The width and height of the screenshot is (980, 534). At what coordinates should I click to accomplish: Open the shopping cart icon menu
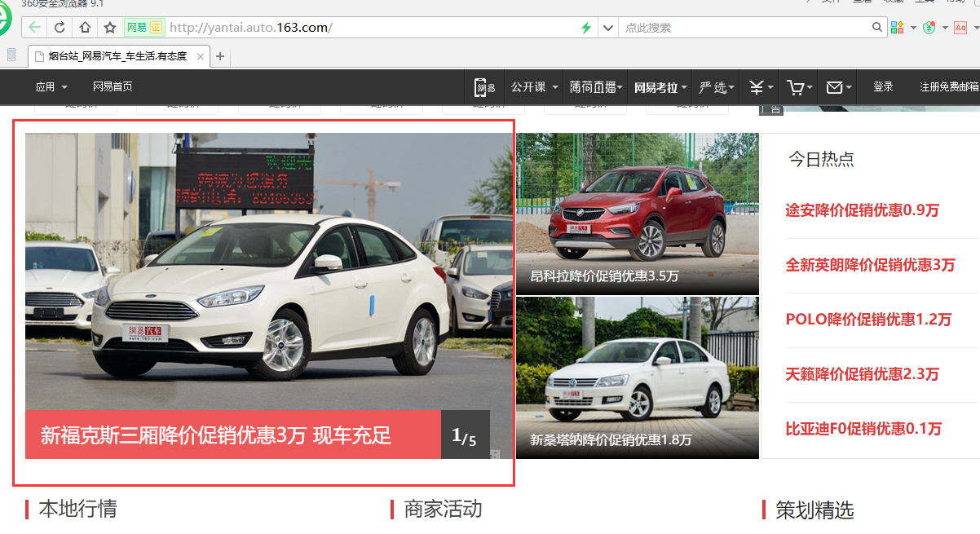[801, 86]
